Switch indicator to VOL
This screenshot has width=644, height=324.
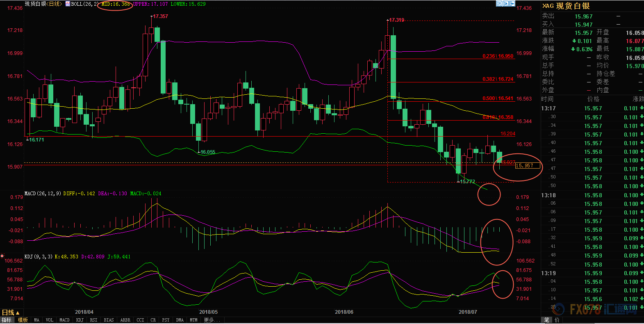click(50, 320)
